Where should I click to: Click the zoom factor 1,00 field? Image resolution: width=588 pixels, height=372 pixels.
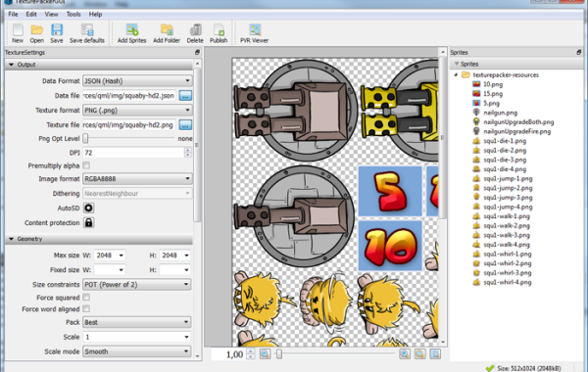pyautogui.click(x=229, y=354)
